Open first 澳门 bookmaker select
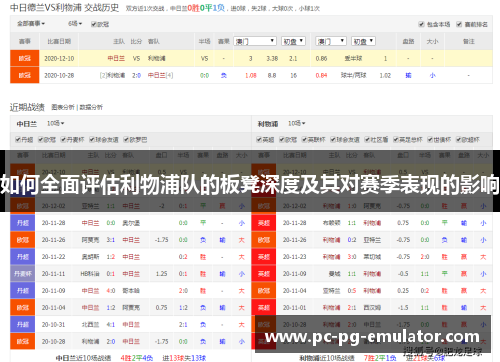This screenshot has height=362, width=500. click(x=255, y=41)
